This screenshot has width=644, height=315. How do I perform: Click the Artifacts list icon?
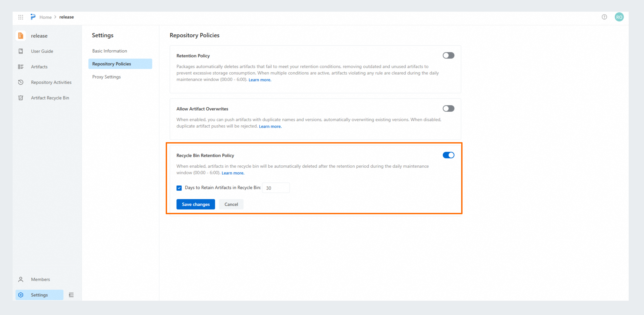click(x=21, y=67)
